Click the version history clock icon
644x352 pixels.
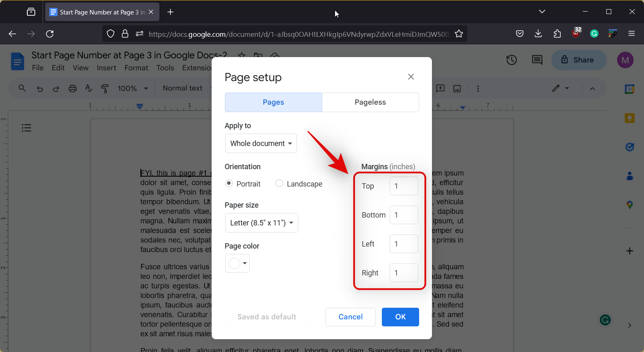[511, 60]
